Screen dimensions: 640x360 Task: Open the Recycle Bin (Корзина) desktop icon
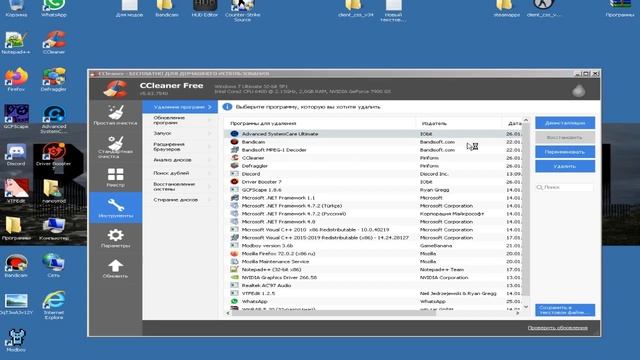pyautogui.click(x=16, y=8)
